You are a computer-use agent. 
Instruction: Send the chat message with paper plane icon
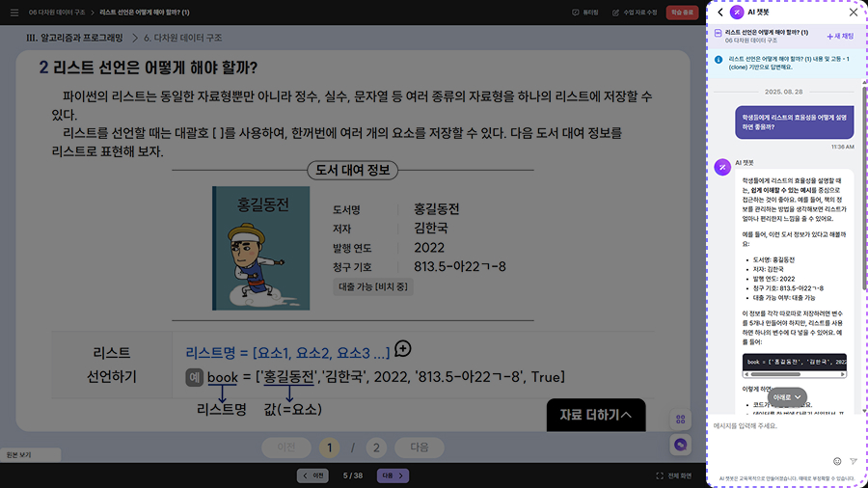pos(853,461)
